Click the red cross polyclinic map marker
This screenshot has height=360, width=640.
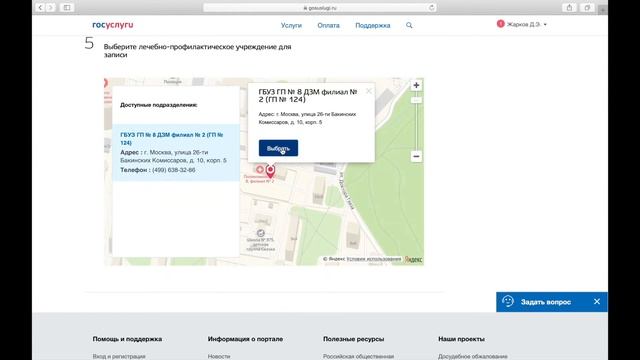260,169
